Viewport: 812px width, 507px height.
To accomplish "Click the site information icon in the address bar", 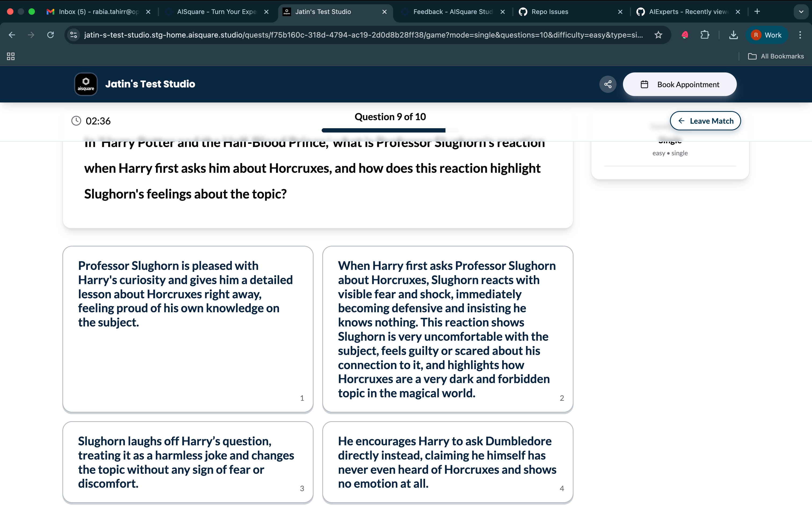I will (x=74, y=35).
